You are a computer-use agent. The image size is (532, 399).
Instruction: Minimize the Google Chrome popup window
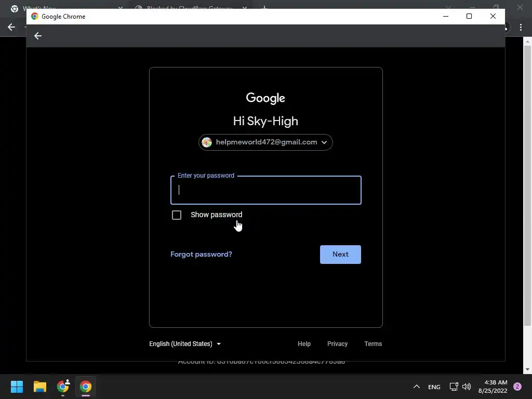445,16
